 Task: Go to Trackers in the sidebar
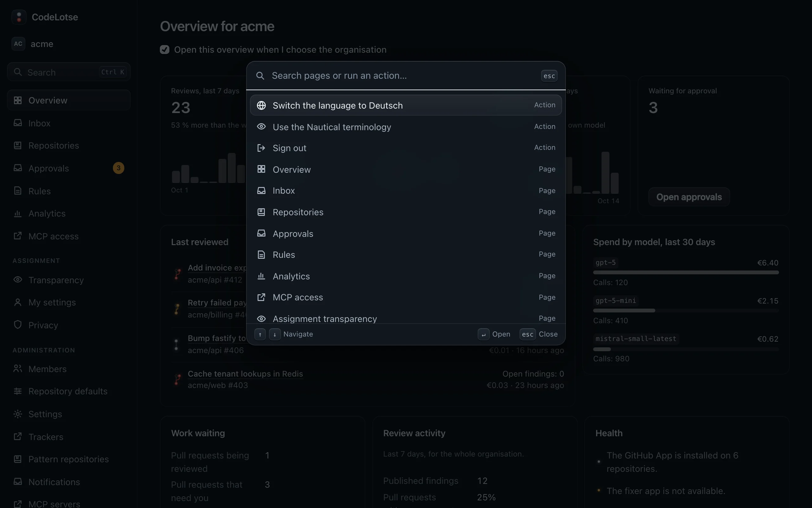(69, 437)
